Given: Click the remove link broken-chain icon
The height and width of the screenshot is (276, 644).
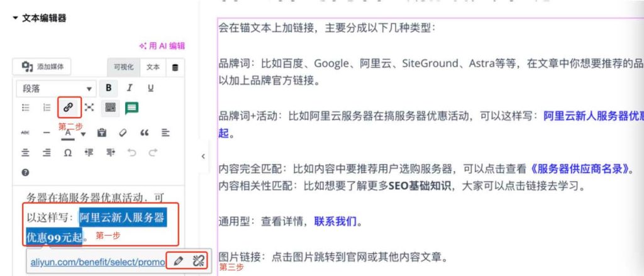Looking at the screenshot, I should click(x=198, y=260).
